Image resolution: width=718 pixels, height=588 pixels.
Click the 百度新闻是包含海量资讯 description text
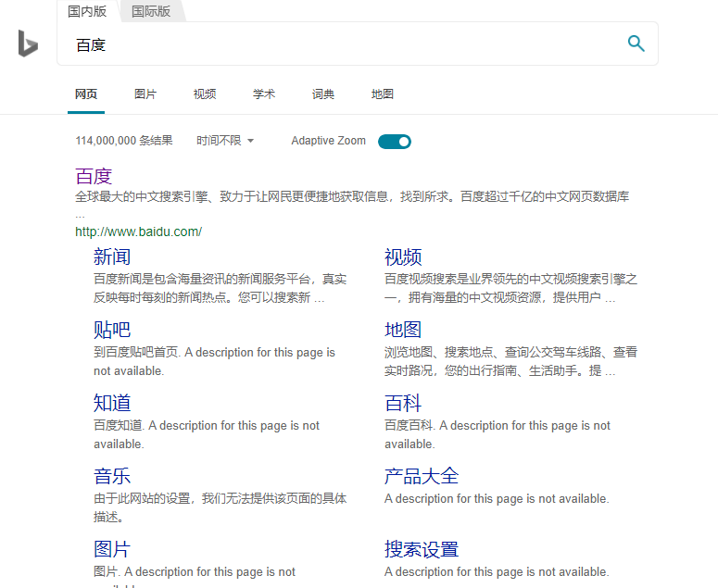(220, 288)
